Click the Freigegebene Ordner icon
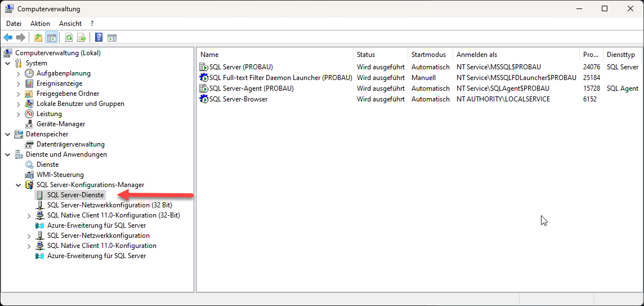Viewport: 644px width, 306px height. 29,94
